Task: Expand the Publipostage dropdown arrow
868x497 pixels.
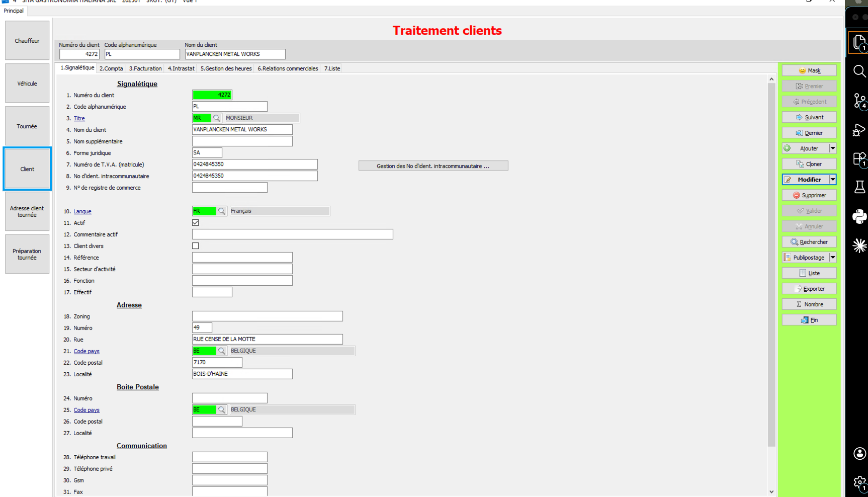Action: [833, 258]
